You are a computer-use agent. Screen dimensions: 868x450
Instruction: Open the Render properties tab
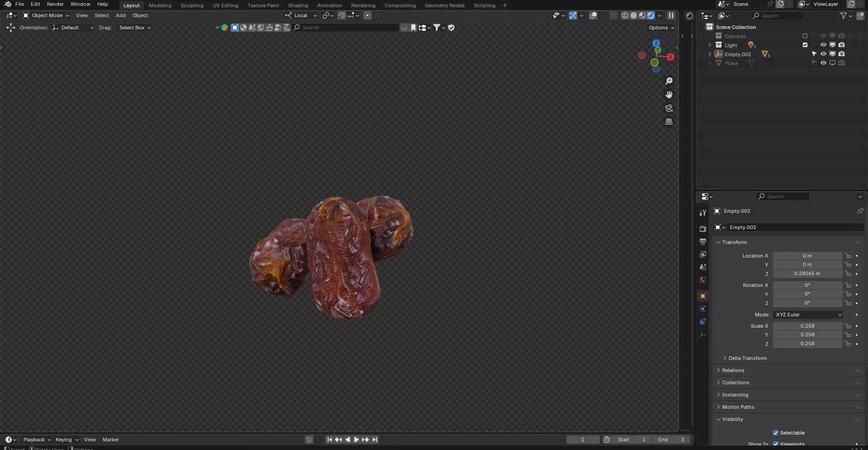tap(702, 229)
